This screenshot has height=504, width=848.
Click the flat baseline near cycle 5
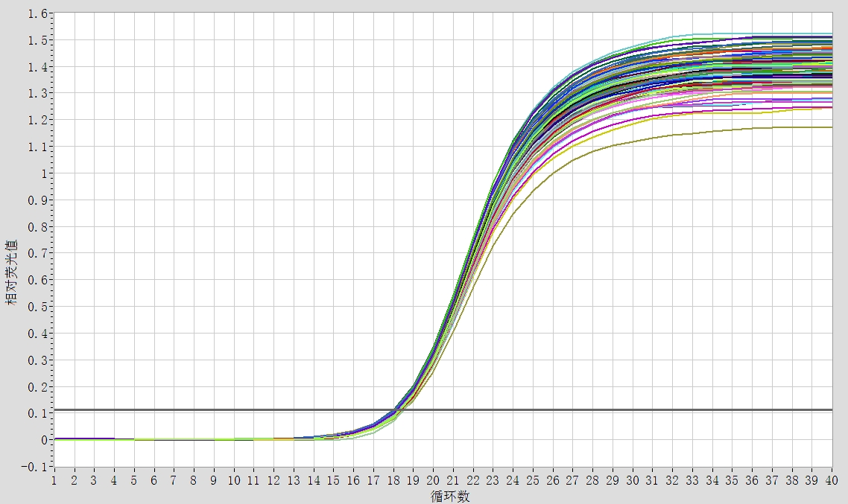(134, 439)
